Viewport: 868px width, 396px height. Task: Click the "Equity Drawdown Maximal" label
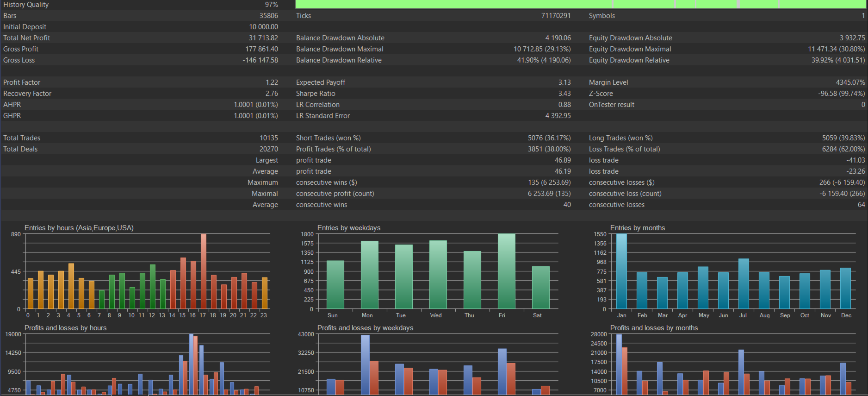click(x=630, y=49)
